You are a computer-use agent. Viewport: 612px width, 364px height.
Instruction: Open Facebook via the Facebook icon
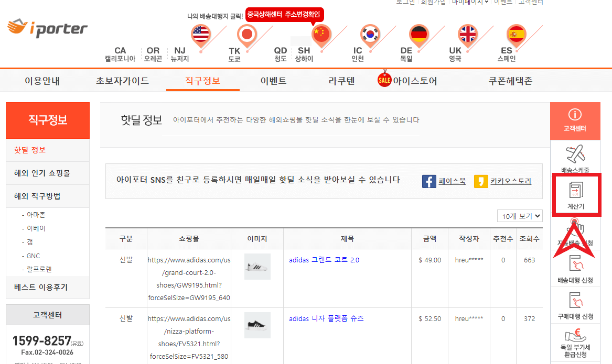429,181
